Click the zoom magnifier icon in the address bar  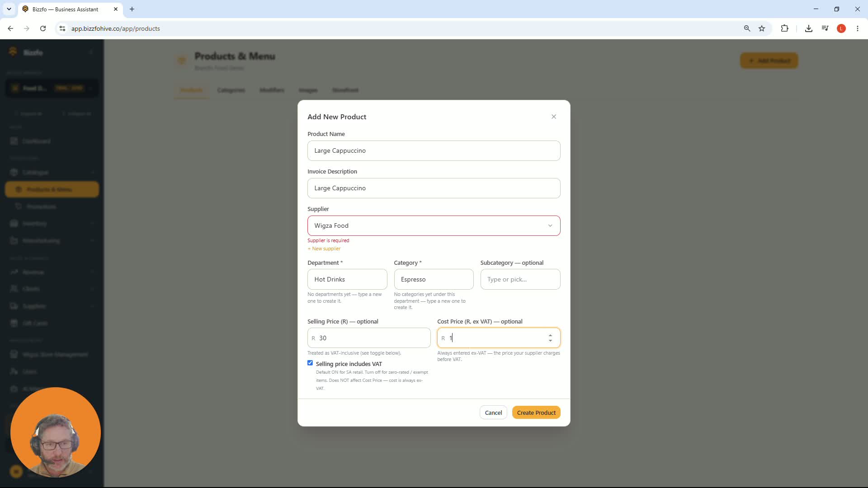tap(747, 28)
